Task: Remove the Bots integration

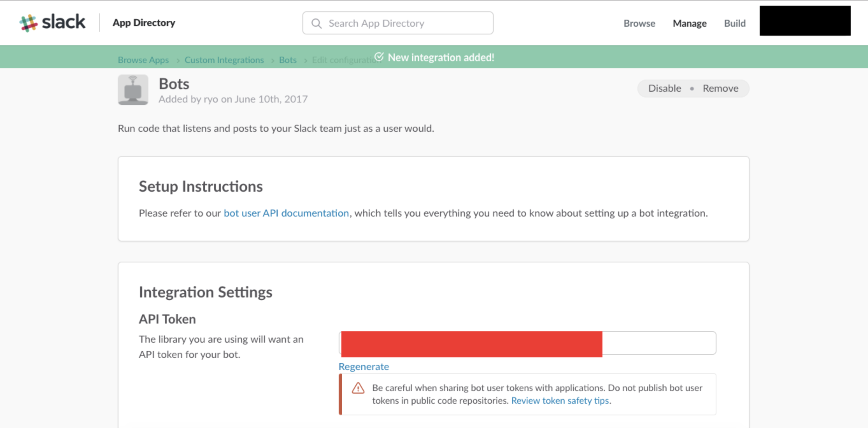Action: click(x=720, y=88)
